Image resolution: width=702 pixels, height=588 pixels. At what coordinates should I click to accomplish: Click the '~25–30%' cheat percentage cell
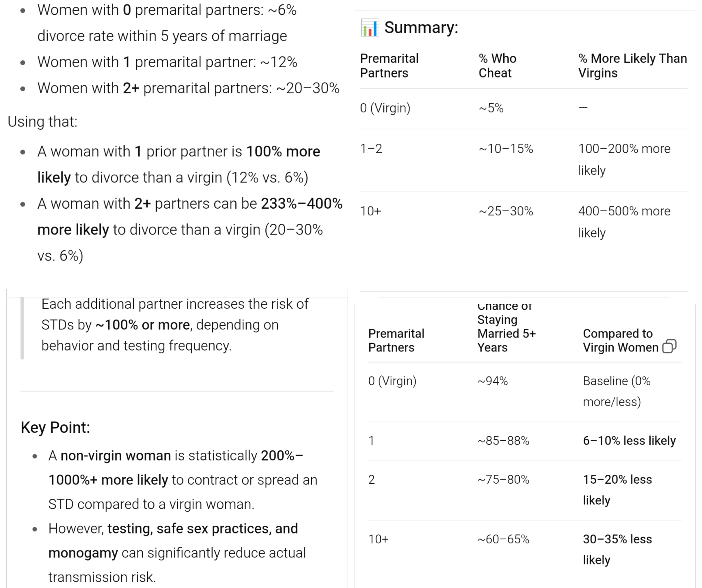pyautogui.click(x=505, y=211)
